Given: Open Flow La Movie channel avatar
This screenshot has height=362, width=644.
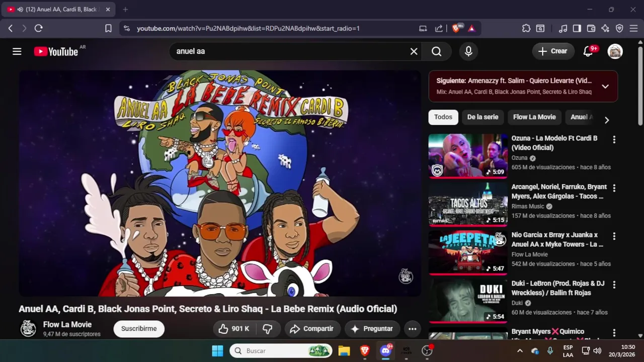Looking at the screenshot, I should [x=28, y=329].
